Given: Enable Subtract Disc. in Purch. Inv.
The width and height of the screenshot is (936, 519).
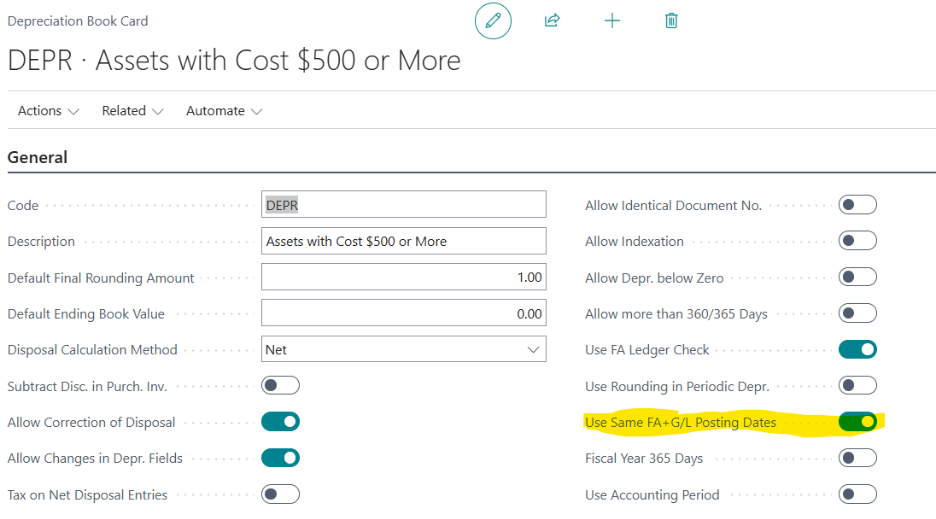Looking at the screenshot, I should coord(280,386).
